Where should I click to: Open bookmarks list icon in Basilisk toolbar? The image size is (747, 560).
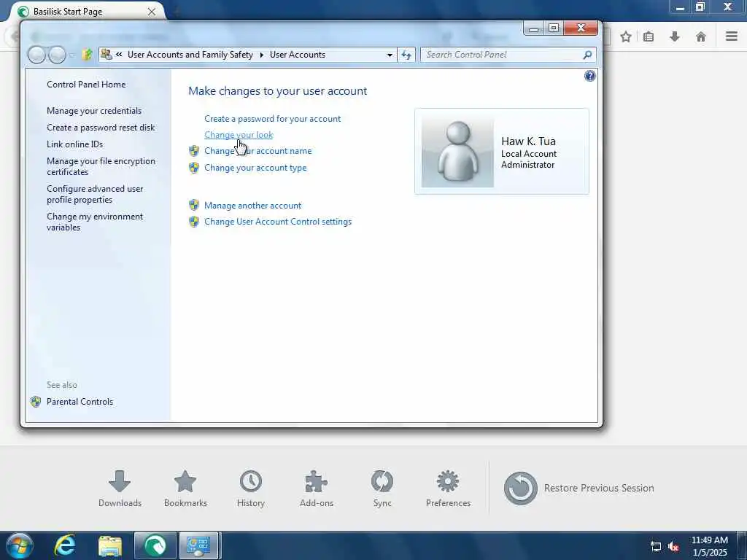point(649,36)
